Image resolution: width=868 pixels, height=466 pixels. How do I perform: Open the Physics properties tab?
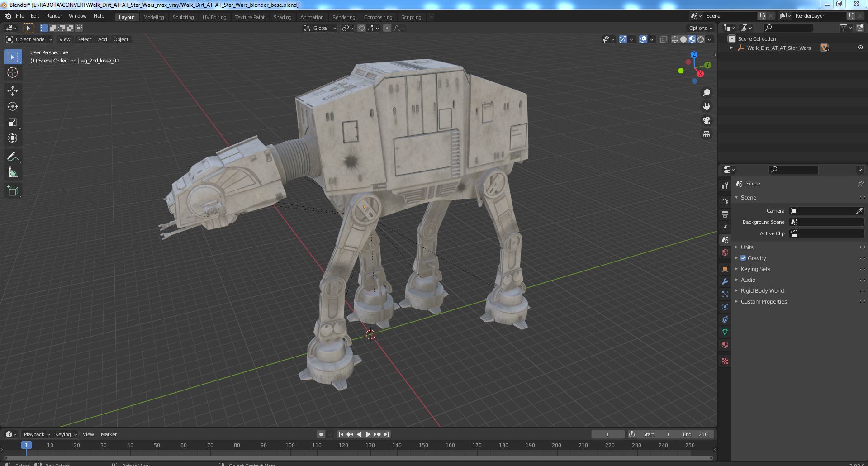point(725,306)
